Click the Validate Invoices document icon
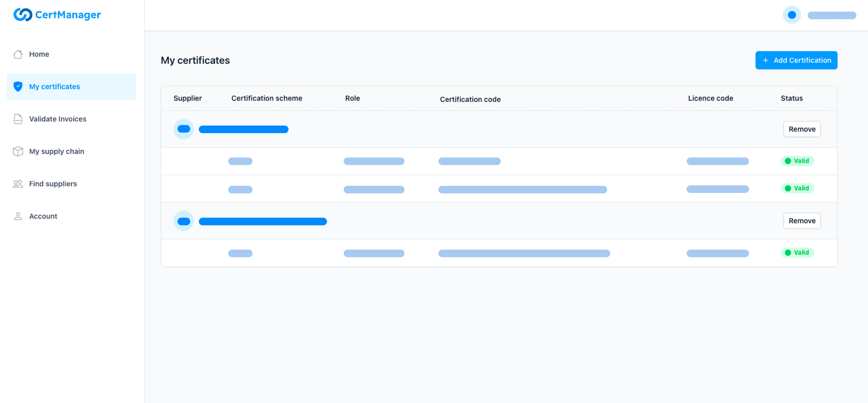868x403 pixels. (x=18, y=119)
